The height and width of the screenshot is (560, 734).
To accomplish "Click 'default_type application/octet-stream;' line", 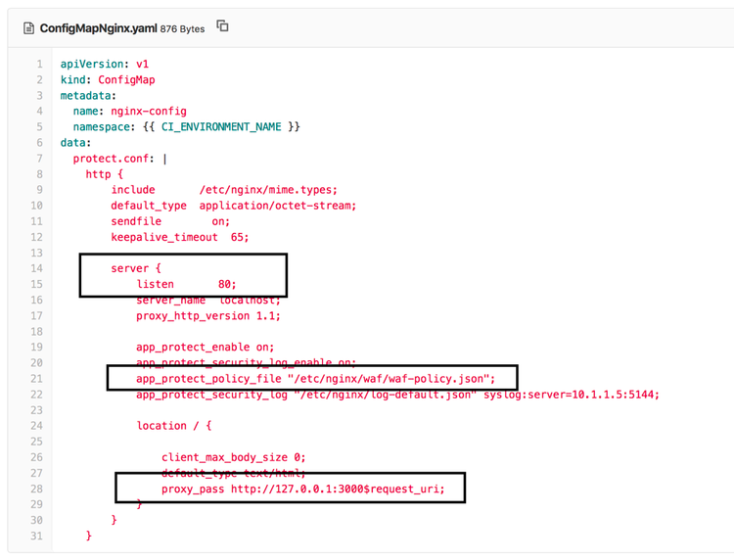I will [234, 206].
